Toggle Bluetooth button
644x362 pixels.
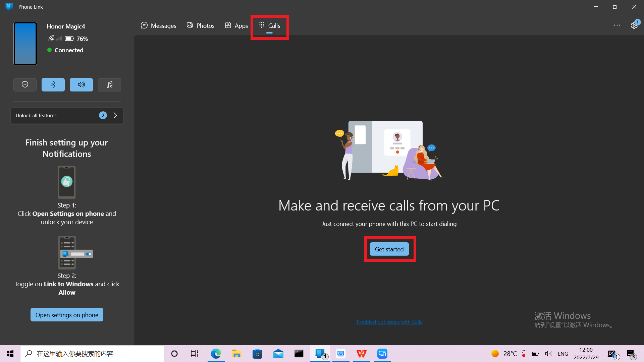[x=53, y=84]
